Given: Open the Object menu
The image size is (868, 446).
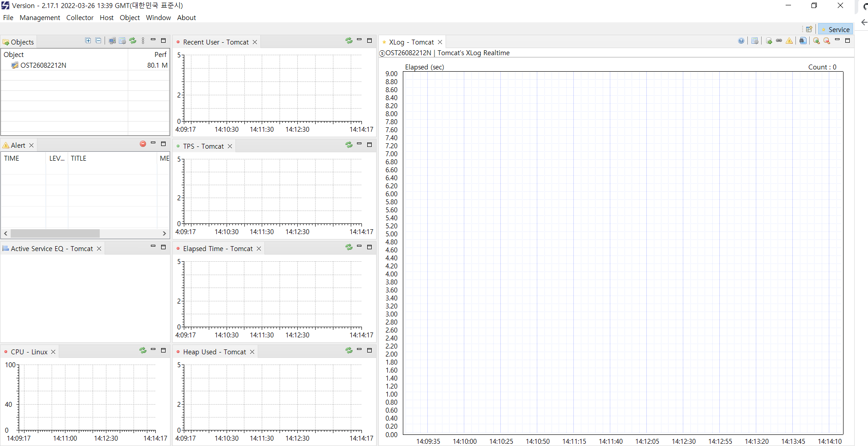Looking at the screenshot, I should pos(130,18).
